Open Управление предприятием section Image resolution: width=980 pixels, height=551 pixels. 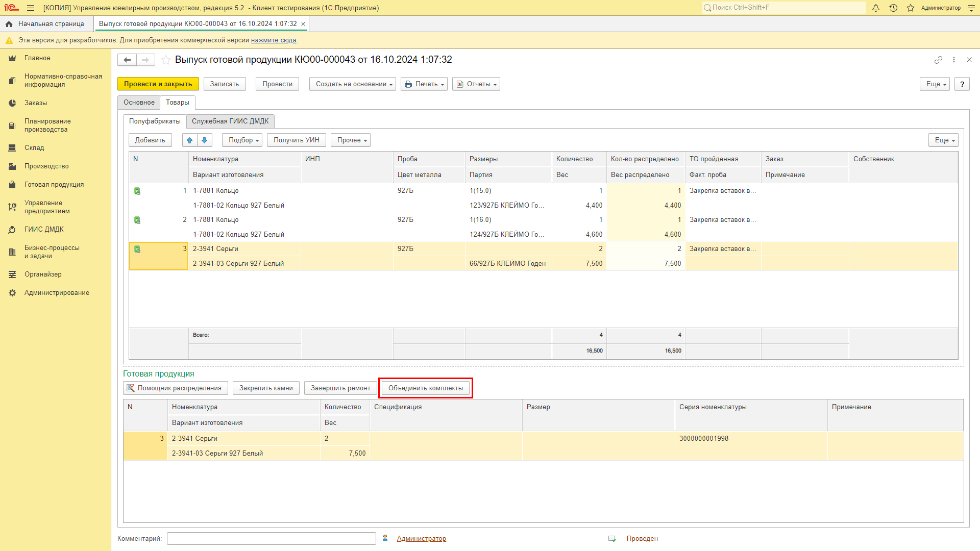point(47,207)
